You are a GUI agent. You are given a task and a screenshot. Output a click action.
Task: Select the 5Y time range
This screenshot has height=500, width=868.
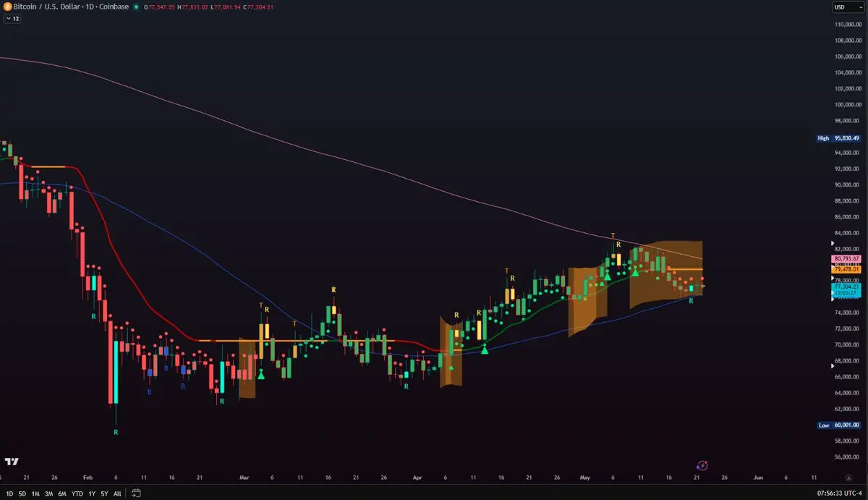click(x=104, y=493)
